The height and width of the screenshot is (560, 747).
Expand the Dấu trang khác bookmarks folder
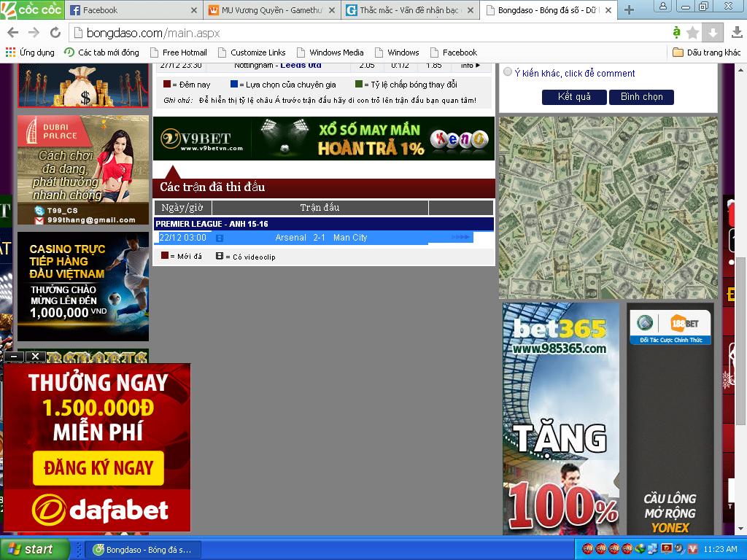pyautogui.click(x=706, y=52)
